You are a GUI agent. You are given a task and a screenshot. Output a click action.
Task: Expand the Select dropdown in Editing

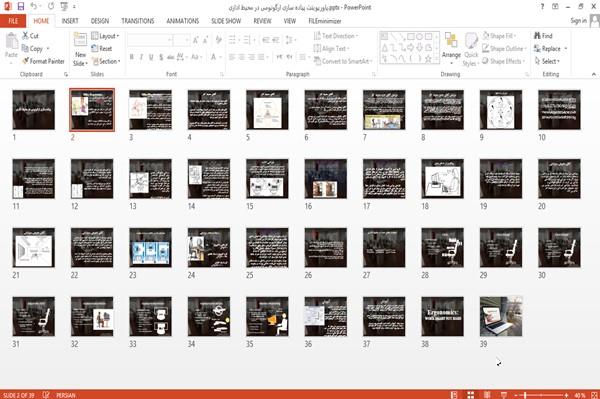pos(547,61)
